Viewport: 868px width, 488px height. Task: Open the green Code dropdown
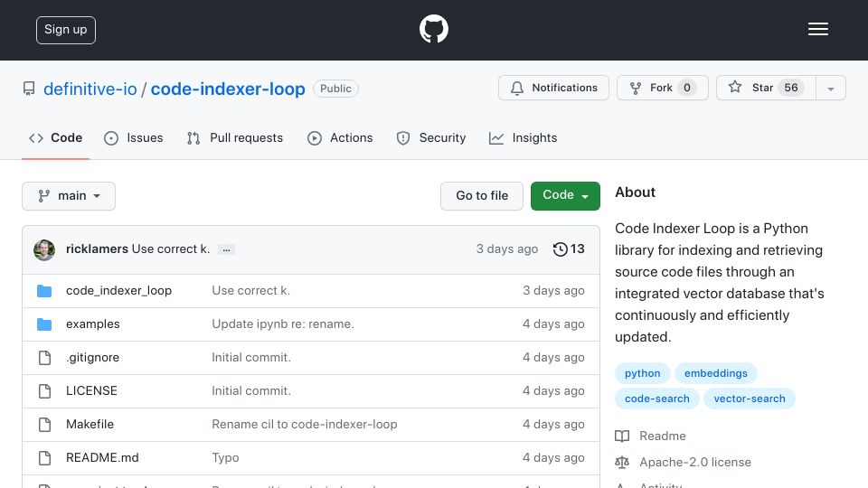[565, 196]
